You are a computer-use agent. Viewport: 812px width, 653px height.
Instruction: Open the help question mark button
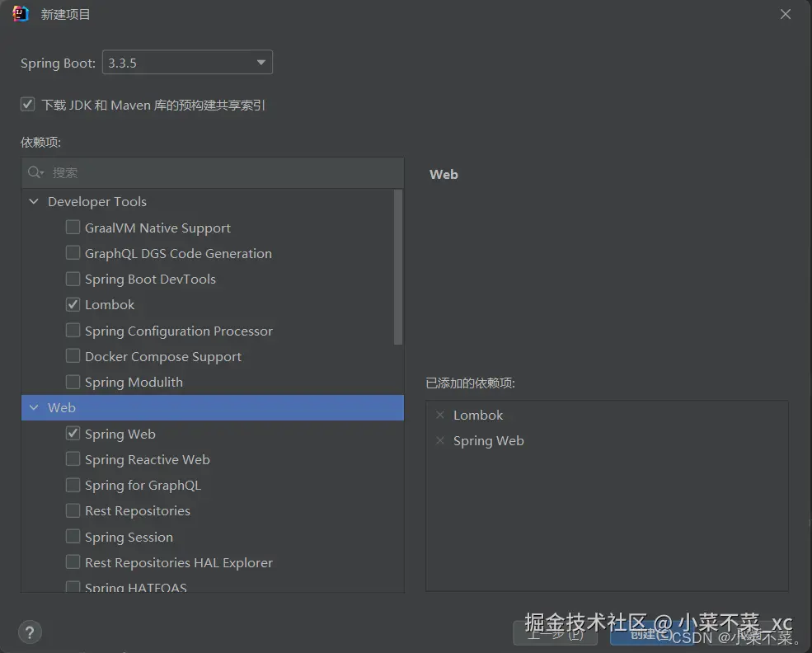[30, 632]
